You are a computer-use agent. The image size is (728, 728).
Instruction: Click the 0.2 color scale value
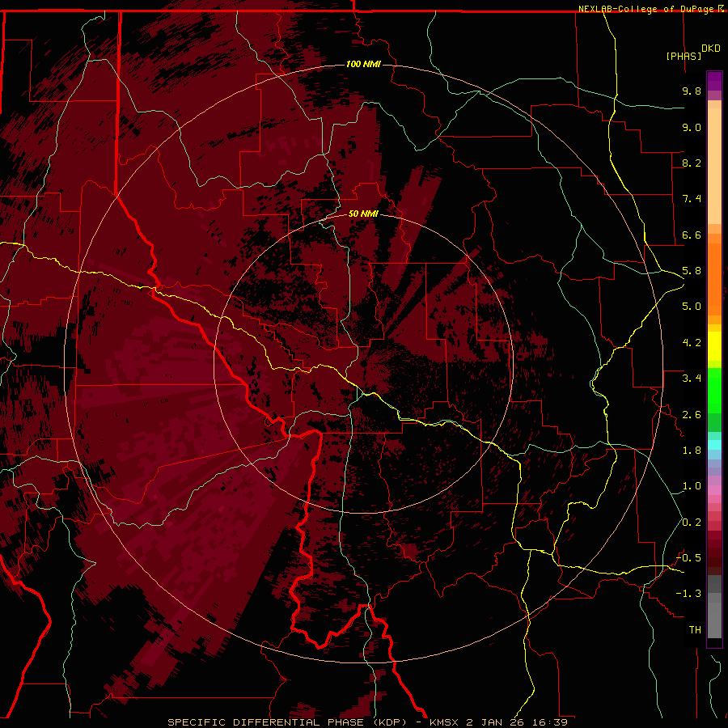pyautogui.click(x=692, y=523)
